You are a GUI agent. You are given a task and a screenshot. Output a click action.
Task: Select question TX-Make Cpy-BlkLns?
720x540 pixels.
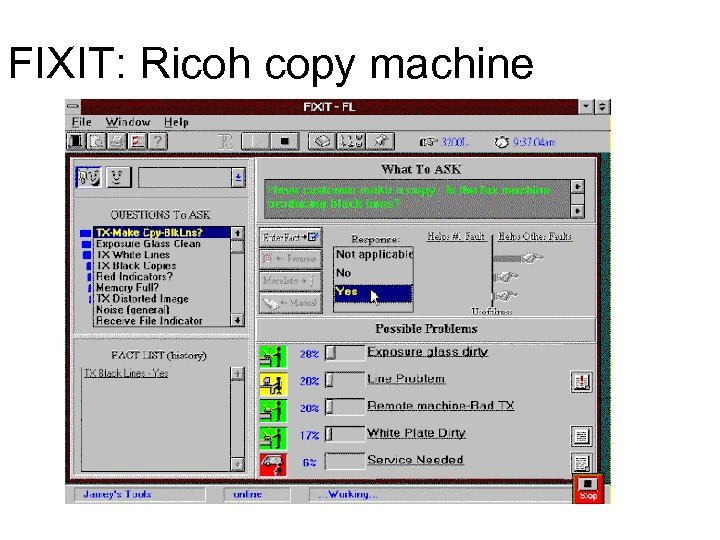[162, 233]
